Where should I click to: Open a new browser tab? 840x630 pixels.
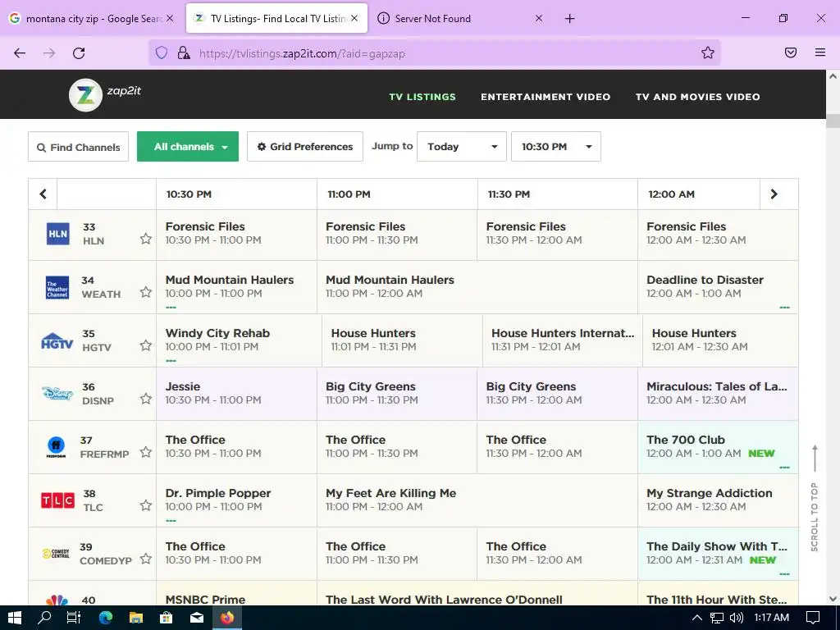[569, 19]
